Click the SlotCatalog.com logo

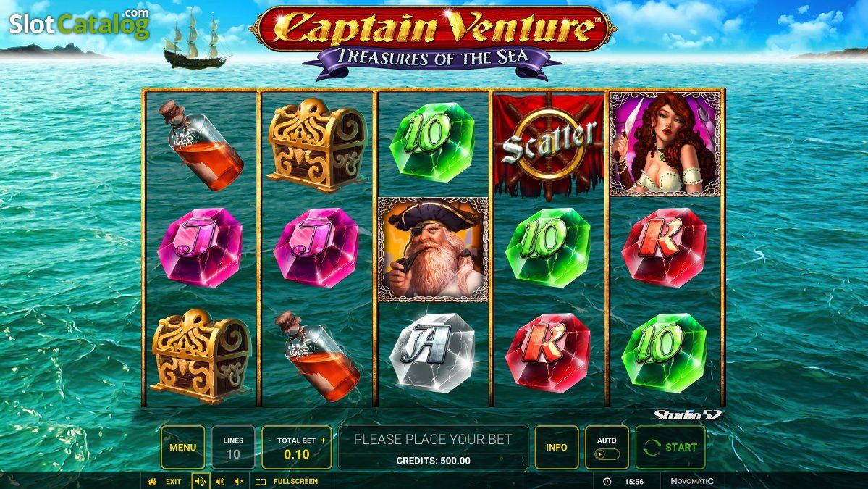point(79,23)
